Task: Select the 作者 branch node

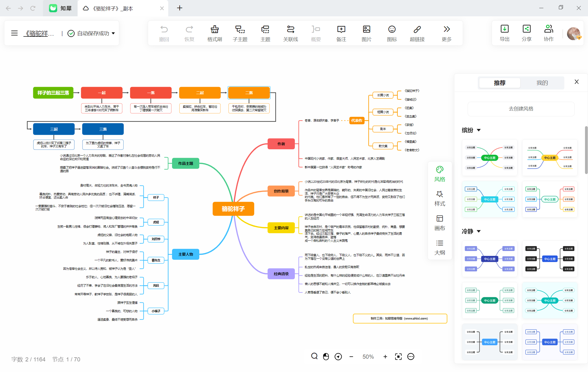Action: tap(281, 144)
